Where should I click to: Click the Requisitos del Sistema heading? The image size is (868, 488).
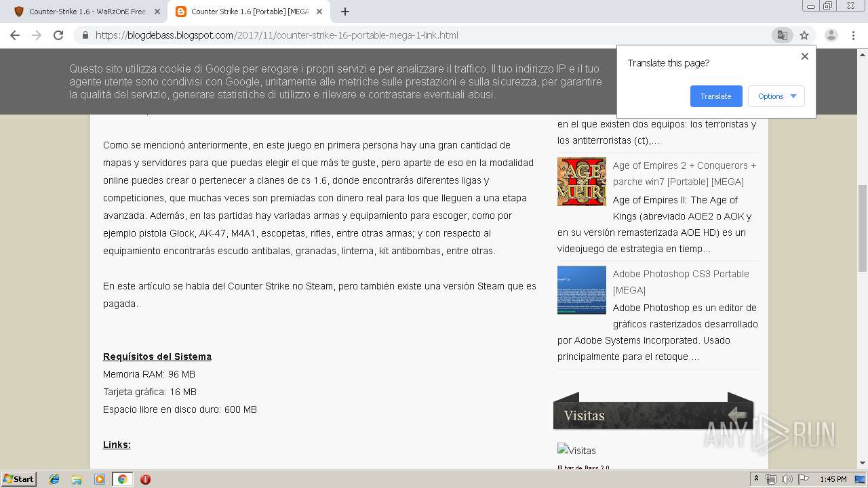point(157,357)
